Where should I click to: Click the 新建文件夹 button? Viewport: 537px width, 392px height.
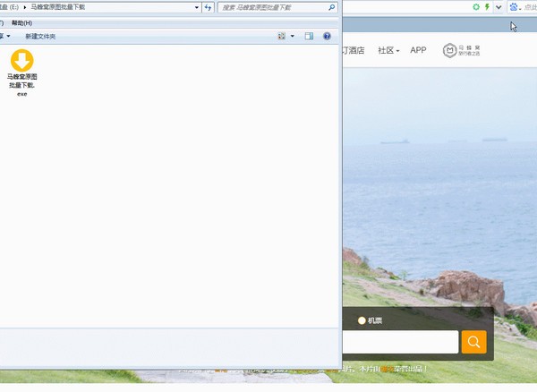coord(40,37)
